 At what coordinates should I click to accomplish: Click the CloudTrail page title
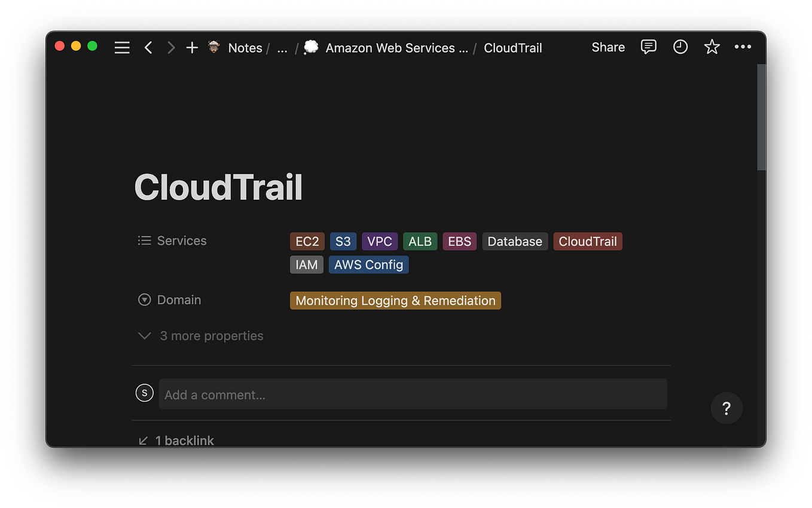[218, 187]
